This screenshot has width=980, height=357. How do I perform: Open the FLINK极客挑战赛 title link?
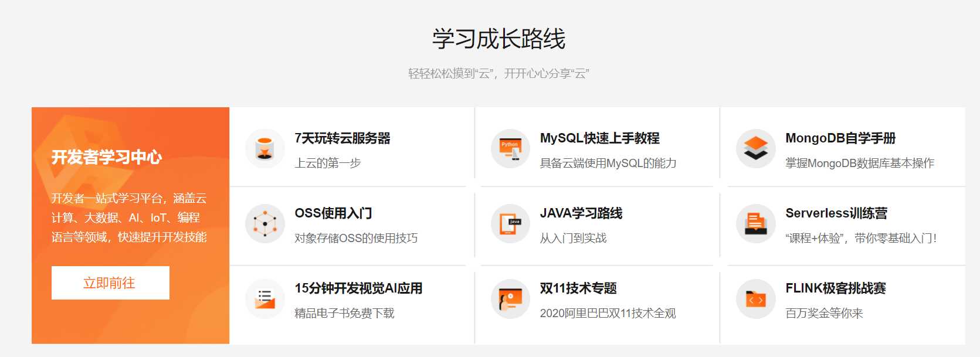point(836,288)
